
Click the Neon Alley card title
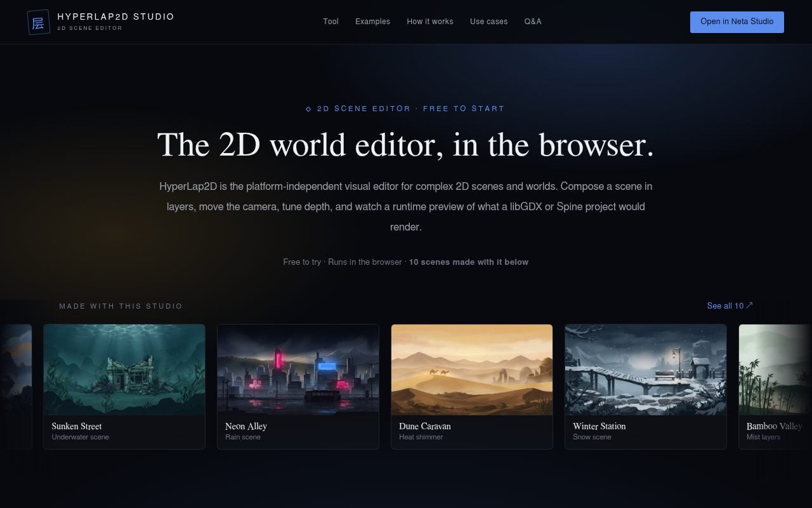click(x=246, y=426)
